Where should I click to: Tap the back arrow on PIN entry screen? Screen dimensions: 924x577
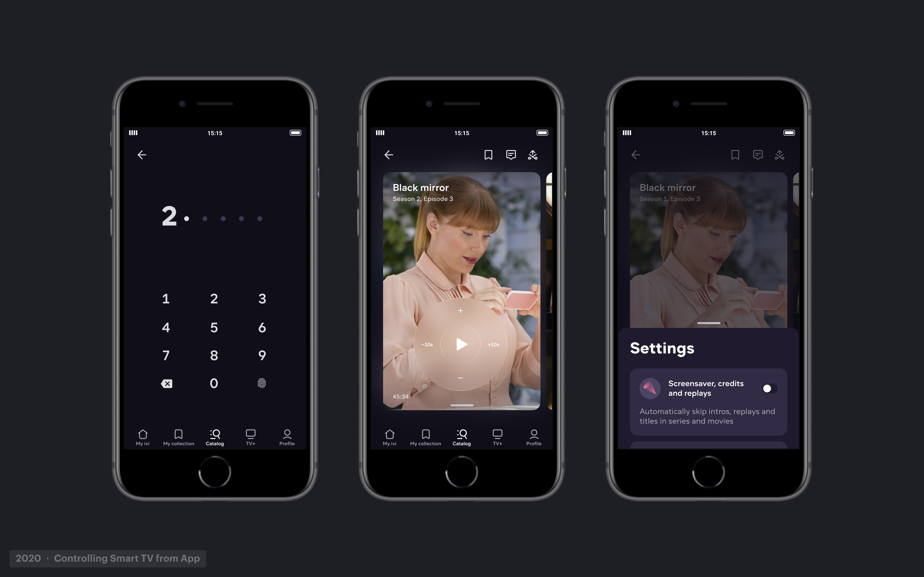[x=142, y=154]
